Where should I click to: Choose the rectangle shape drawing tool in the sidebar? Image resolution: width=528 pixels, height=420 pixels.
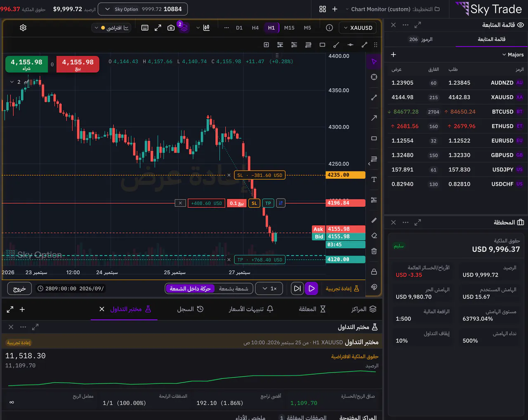point(374,138)
